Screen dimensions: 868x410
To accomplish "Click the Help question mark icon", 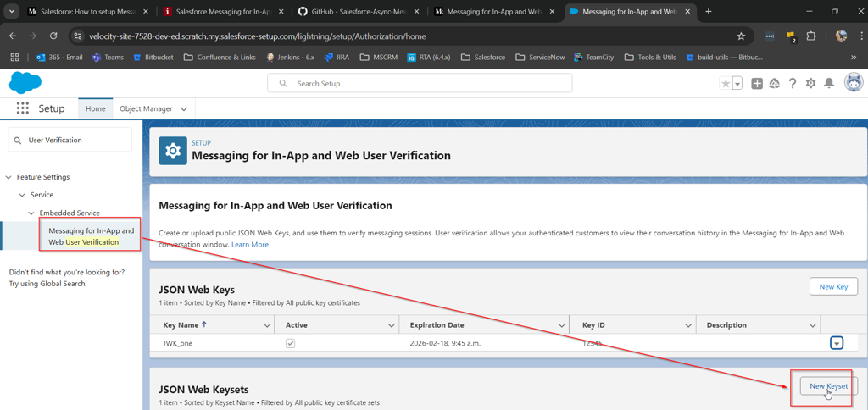I will (793, 83).
